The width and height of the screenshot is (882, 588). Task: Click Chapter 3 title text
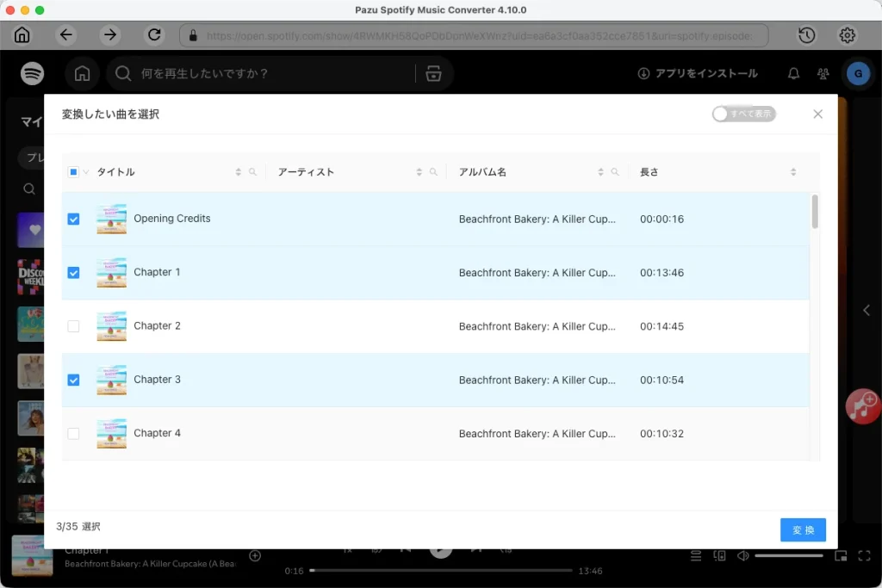(x=157, y=380)
